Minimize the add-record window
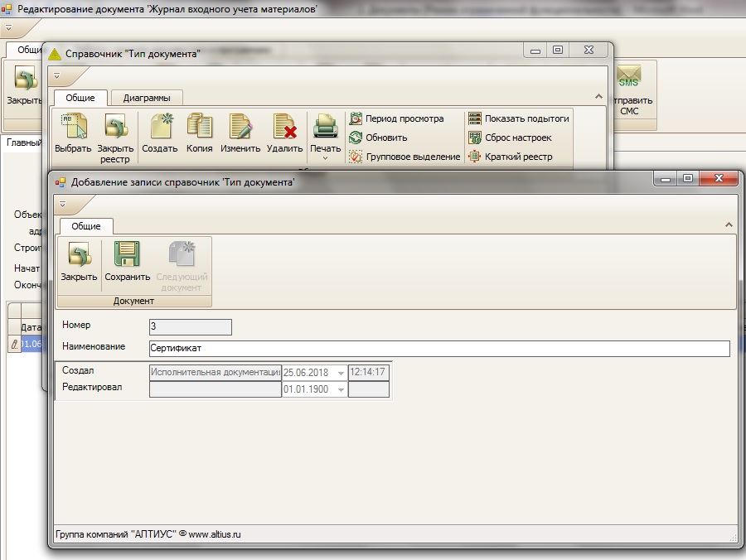This screenshot has height=560, width=746. point(665,179)
